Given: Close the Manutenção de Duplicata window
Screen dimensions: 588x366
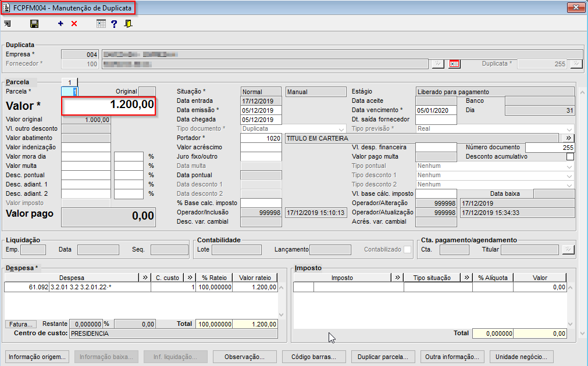Looking at the screenshot, I should [576, 8].
